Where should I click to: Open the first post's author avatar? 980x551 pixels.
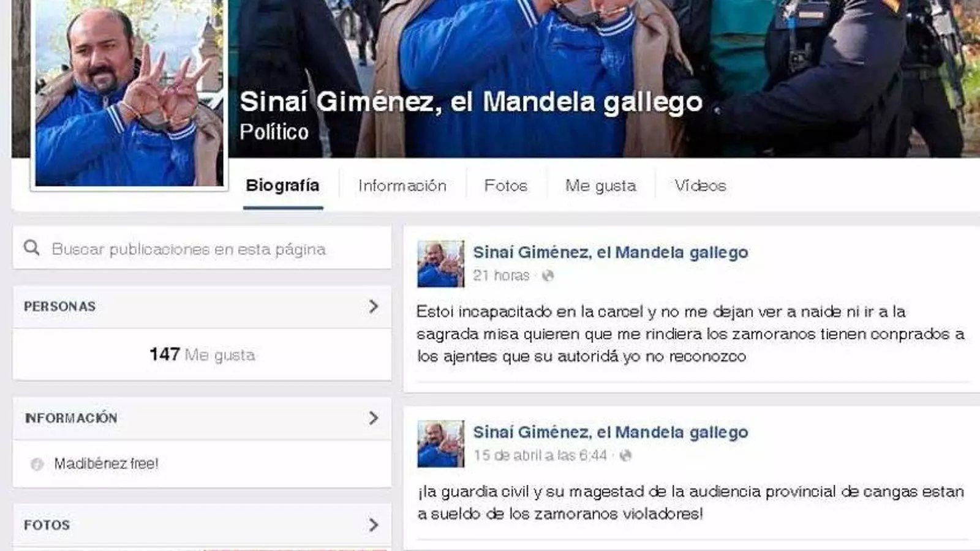(x=440, y=264)
